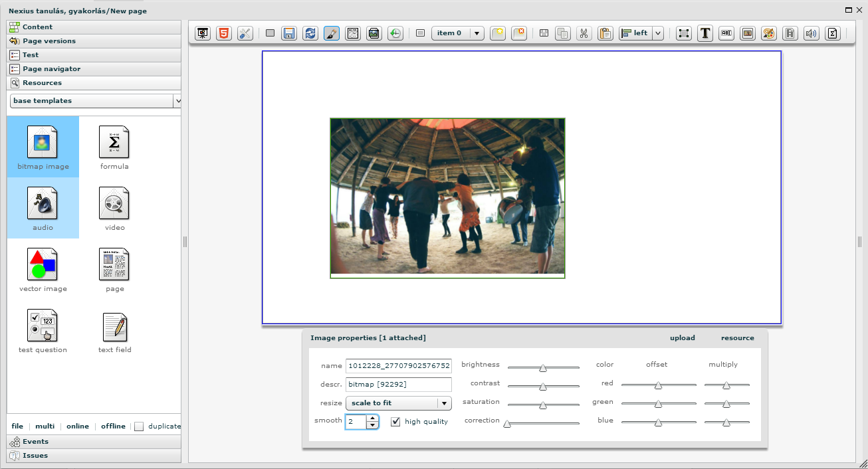Select the text tool T icon

click(705, 33)
